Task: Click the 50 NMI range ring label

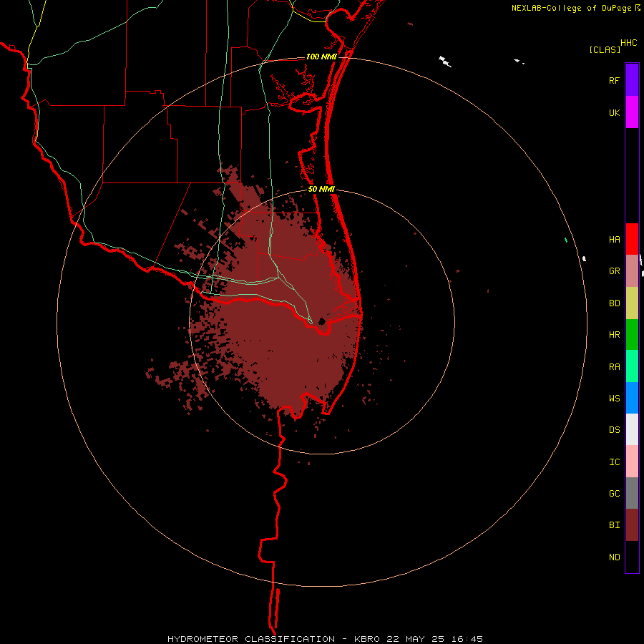Action: [321, 189]
